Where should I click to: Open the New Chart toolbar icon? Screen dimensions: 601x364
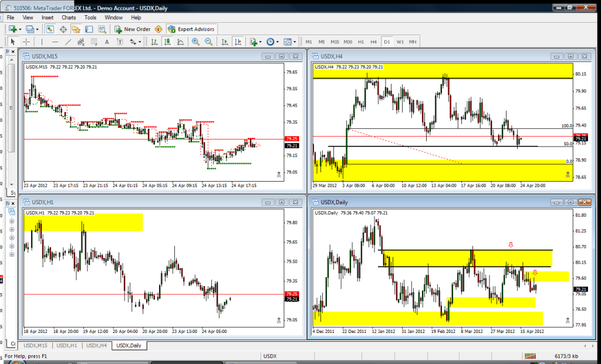click(13, 29)
